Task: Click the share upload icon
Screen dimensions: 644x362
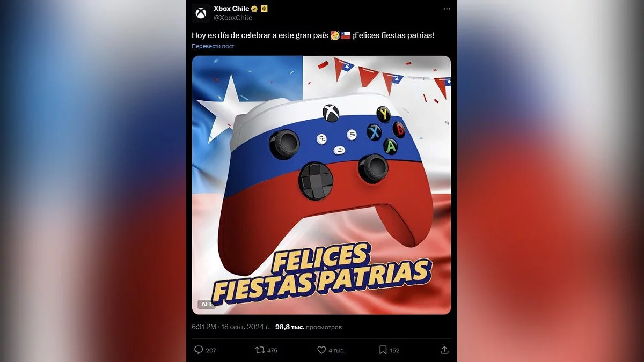Action: coord(444,350)
